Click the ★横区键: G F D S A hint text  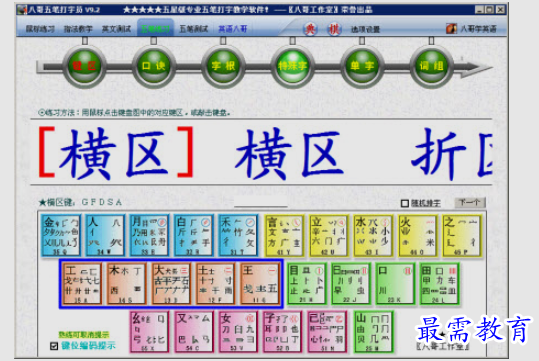tap(80, 202)
